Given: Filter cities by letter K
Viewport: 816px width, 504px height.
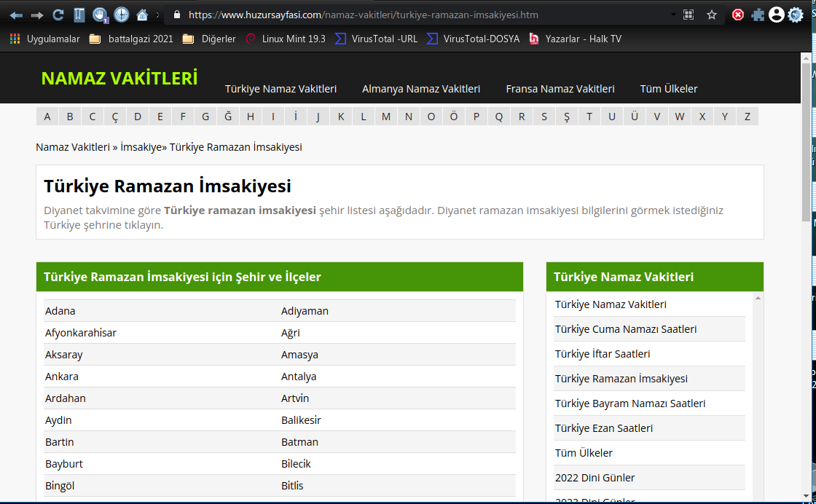Looking at the screenshot, I should pyautogui.click(x=340, y=117).
